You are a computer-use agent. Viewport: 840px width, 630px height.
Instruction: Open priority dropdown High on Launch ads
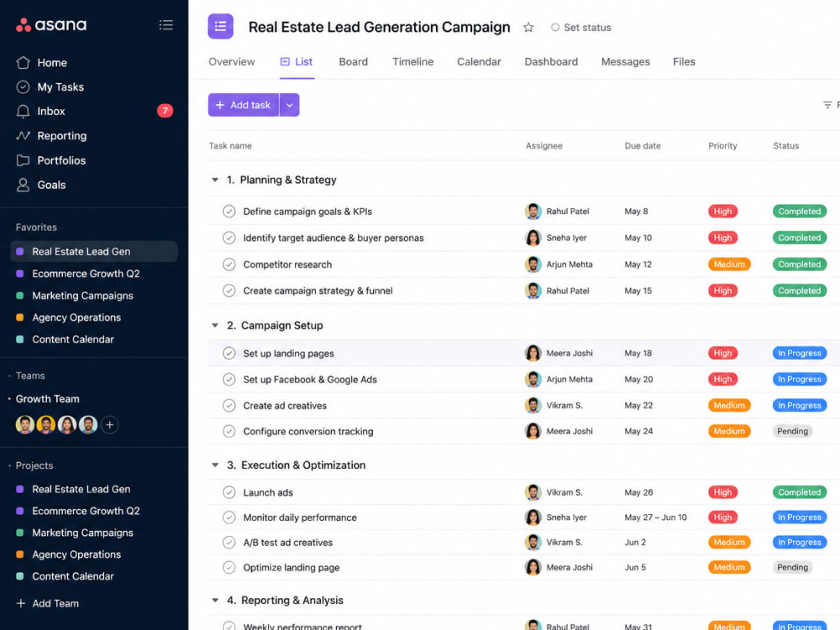pos(722,492)
